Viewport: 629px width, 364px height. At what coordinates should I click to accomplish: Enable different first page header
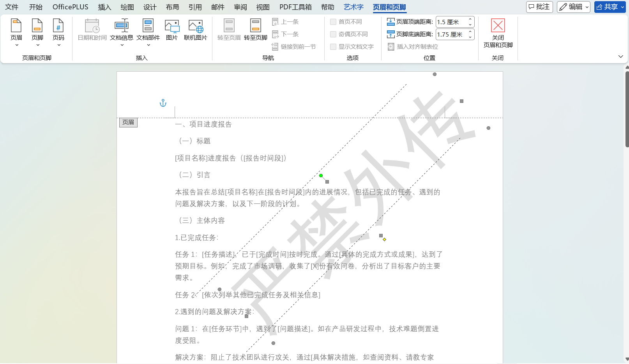coord(334,22)
